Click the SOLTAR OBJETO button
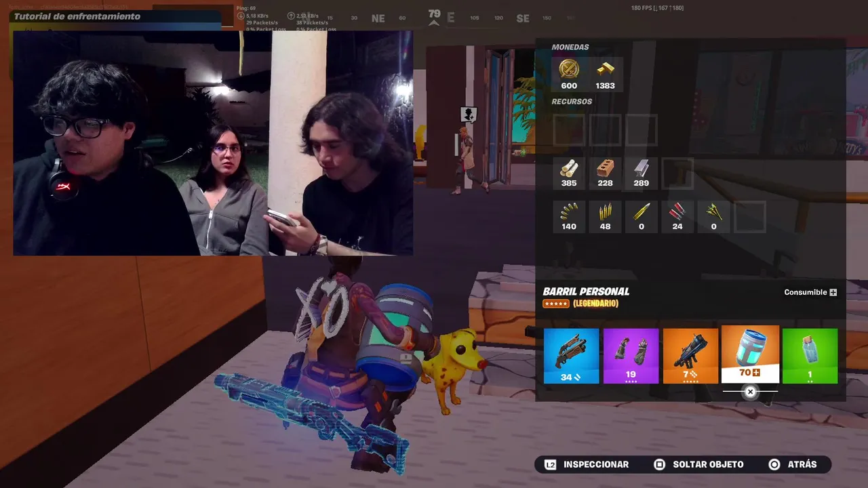This screenshot has height=488, width=868. pos(698,464)
